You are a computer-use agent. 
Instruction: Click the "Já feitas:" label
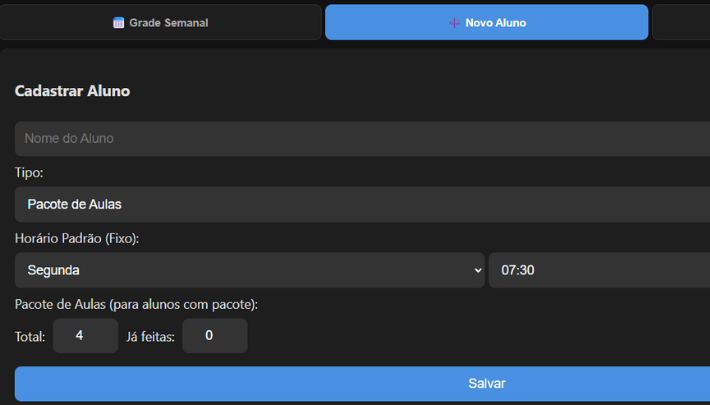[151, 337]
